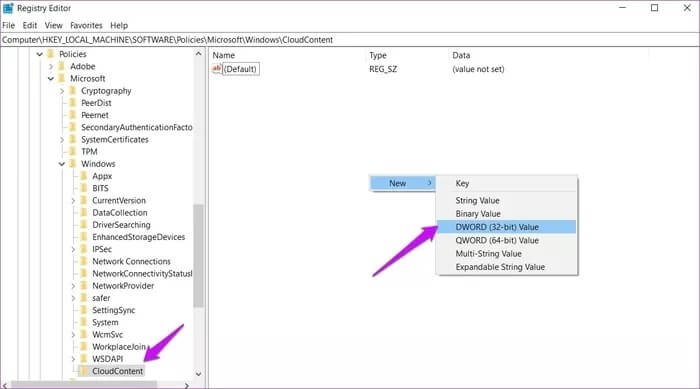Choose DWORD (32-bit) Value from submenu
Screen dimensions: 700x389
pyautogui.click(x=506, y=227)
